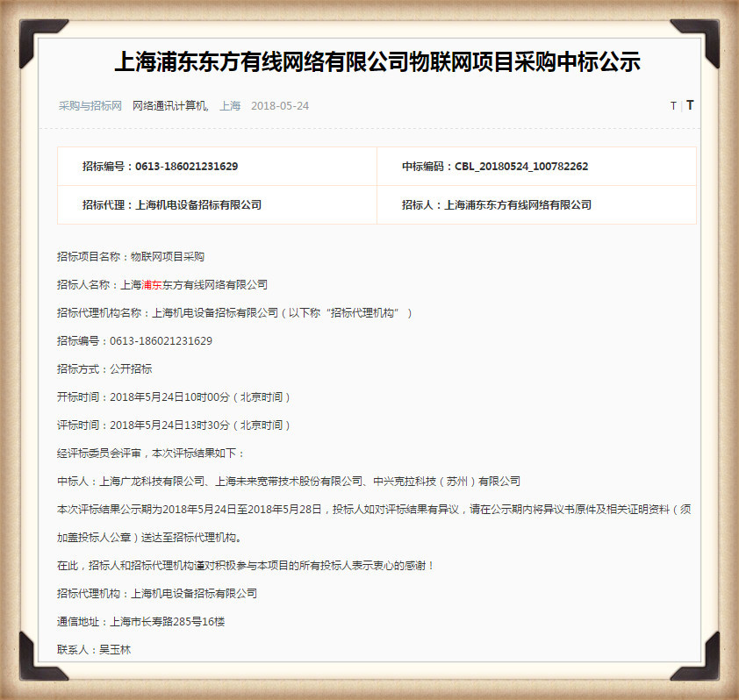This screenshot has height=700, width=739.
Task: Open the 上海 region link
Action: coord(230,106)
